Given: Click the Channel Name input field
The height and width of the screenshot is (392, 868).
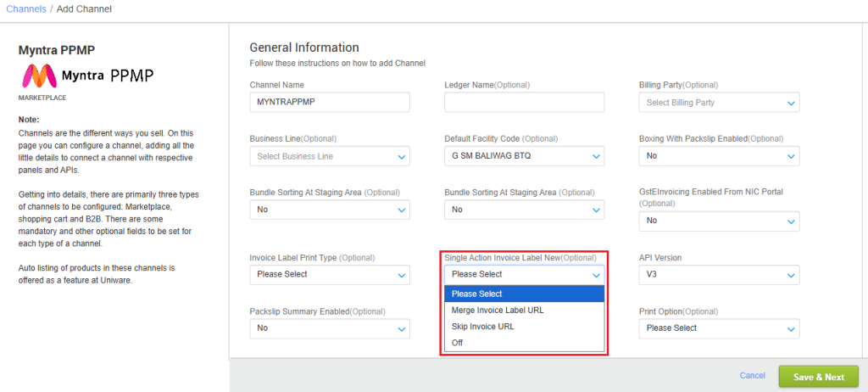Looking at the screenshot, I should click(x=330, y=102).
